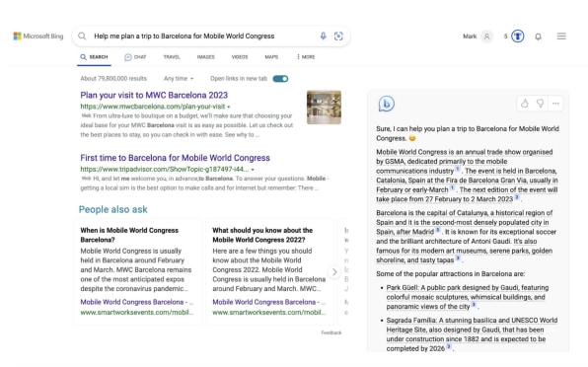Image resolution: width=588 pixels, height=367 pixels.
Task: Click the thumbs down icon on chat answer
Action: point(540,104)
